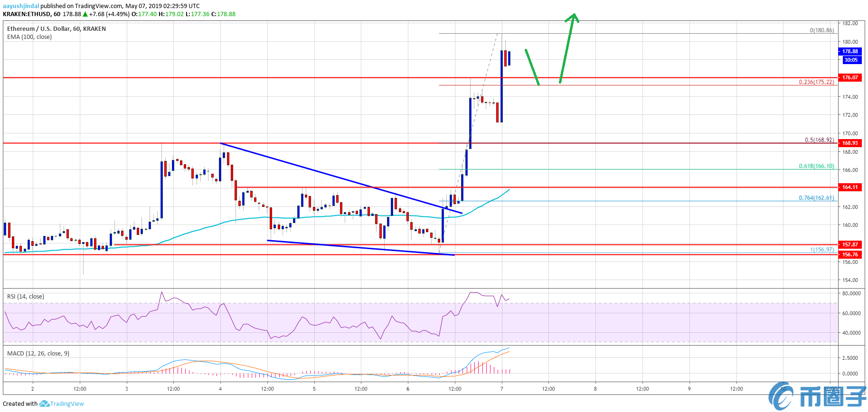This screenshot has width=868, height=412.
Task: Select the 0.5(168.92) Fibonacci label
Action: 819,140
